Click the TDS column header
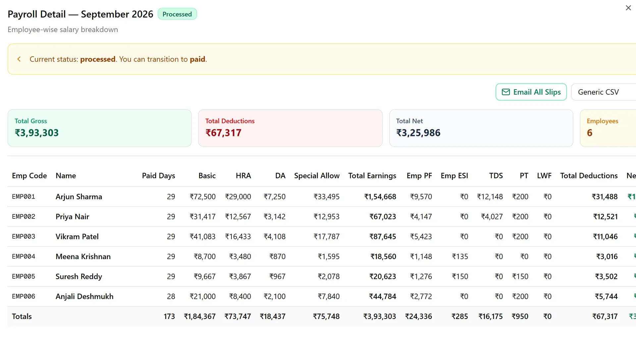636x364 pixels. 496,176
